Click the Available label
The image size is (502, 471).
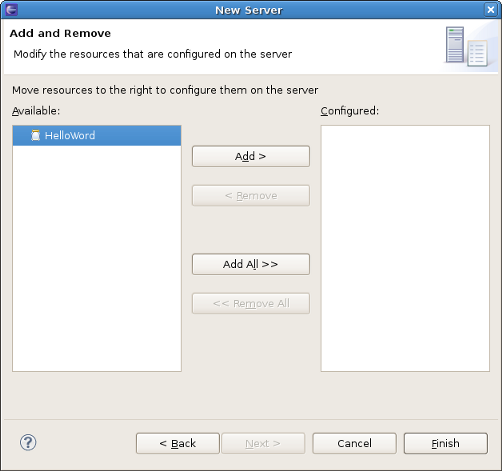click(36, 111)
